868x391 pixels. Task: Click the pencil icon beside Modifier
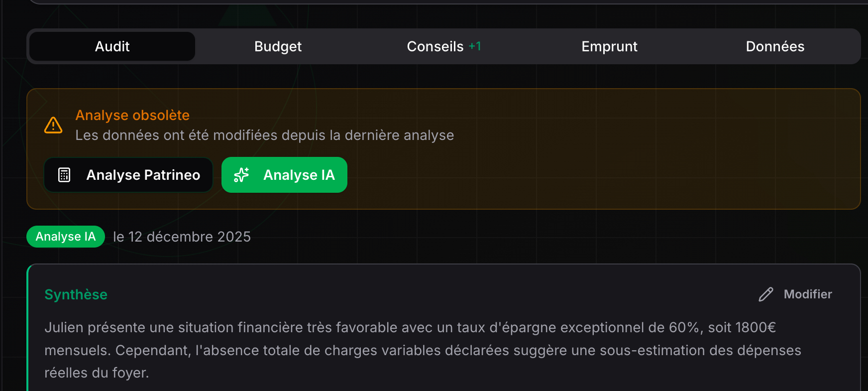(x=765, y=294)
